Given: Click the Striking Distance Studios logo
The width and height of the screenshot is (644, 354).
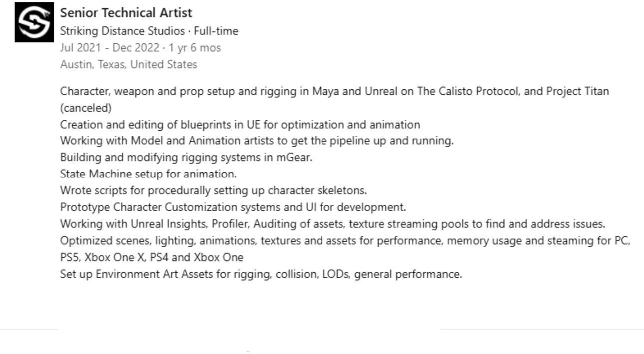Looking at the screenshot, I should pyautogui.click(x=34, y=22).
